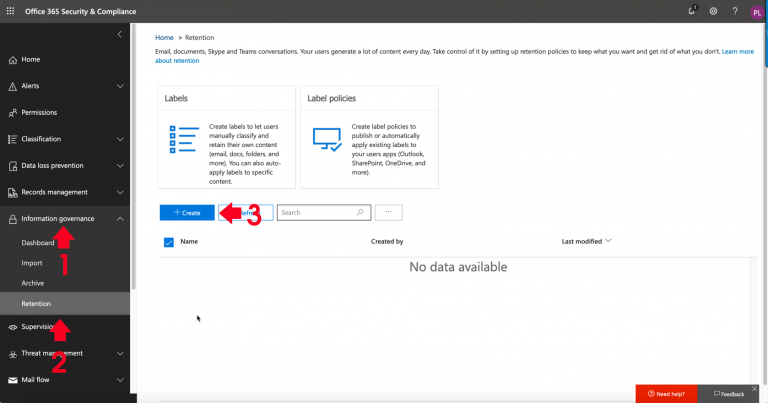Click the Created by column header
This screenshot has width=768, height=403.
pos(387,241)
